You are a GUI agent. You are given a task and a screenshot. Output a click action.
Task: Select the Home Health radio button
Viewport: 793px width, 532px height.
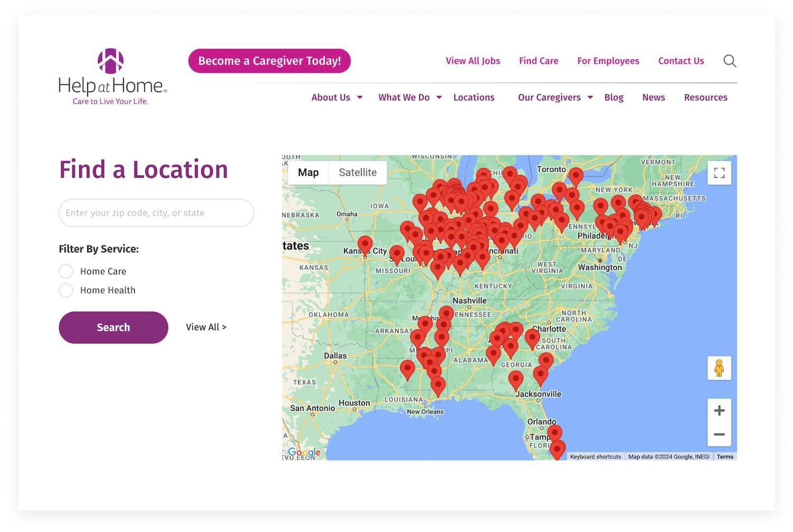[66, 290]
